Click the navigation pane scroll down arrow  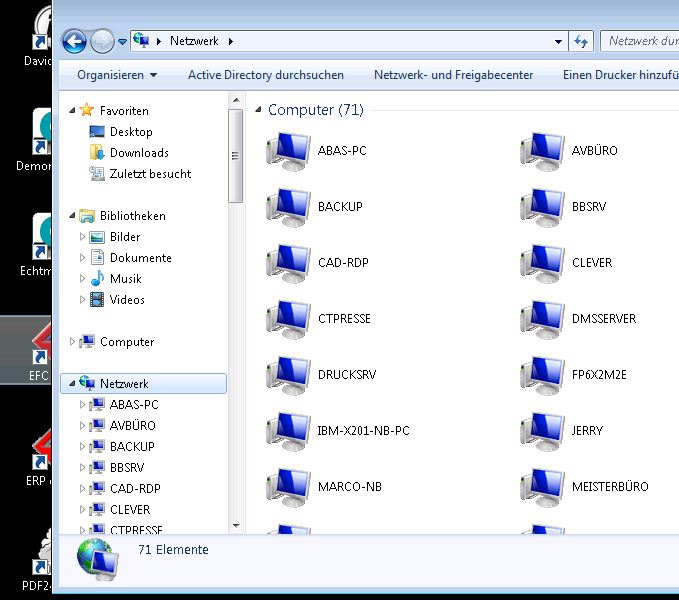236,526
